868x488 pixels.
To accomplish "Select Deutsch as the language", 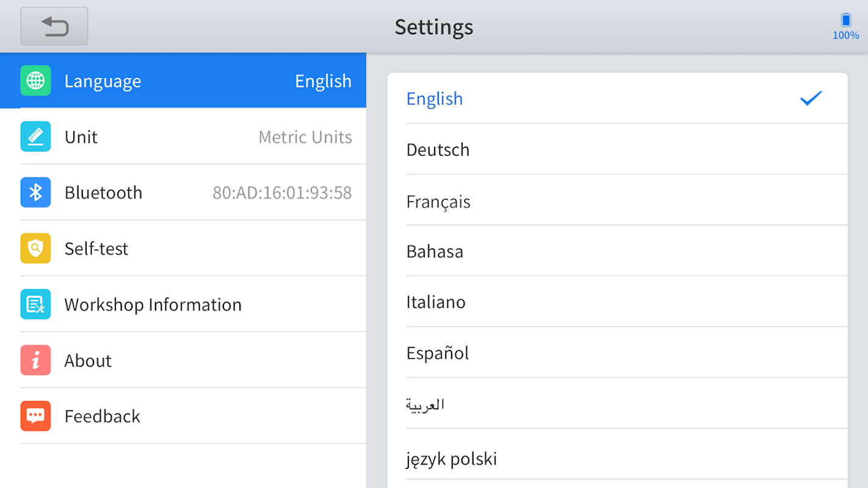I will coord(438,149).
